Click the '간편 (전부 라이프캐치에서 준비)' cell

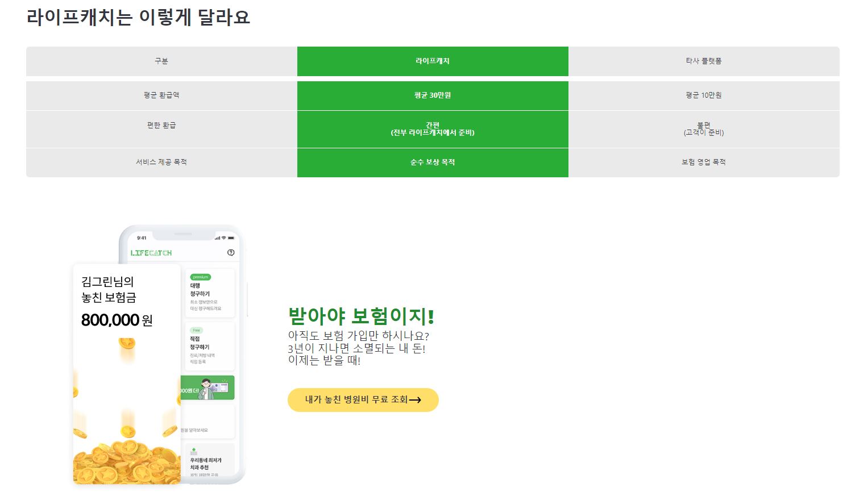click(x=433, y=129)
